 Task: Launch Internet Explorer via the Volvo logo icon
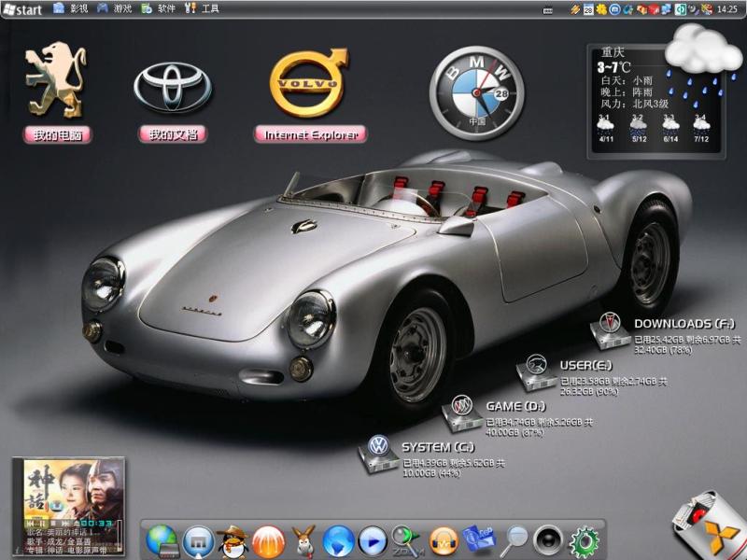pyautogui.click(x=309, y=83)
